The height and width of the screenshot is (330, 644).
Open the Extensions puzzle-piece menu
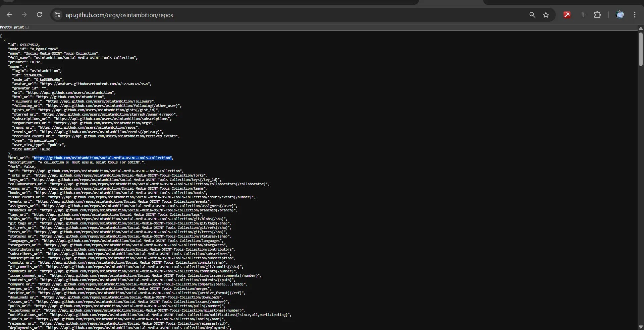coord(597,15)
